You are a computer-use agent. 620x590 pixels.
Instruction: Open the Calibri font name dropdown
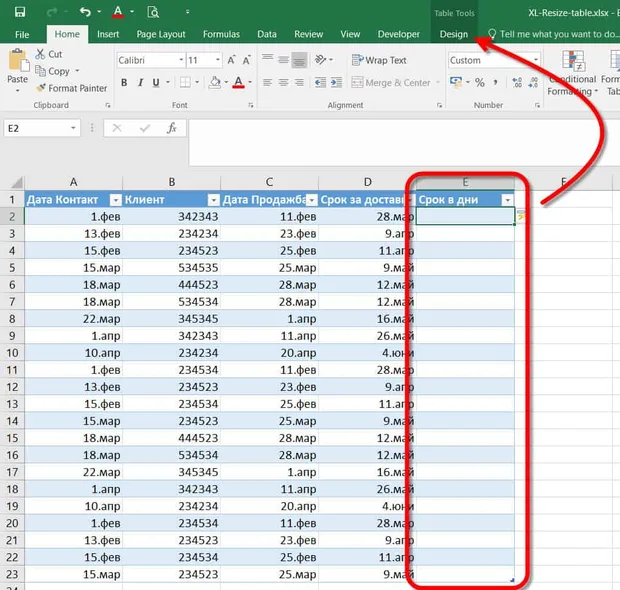click(x=181, y=60)
